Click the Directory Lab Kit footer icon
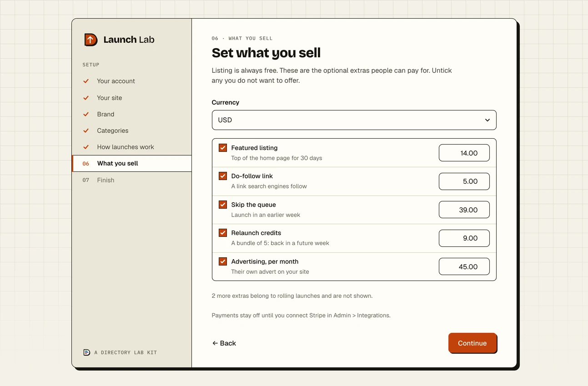588x386 pixels. [86, 352]
